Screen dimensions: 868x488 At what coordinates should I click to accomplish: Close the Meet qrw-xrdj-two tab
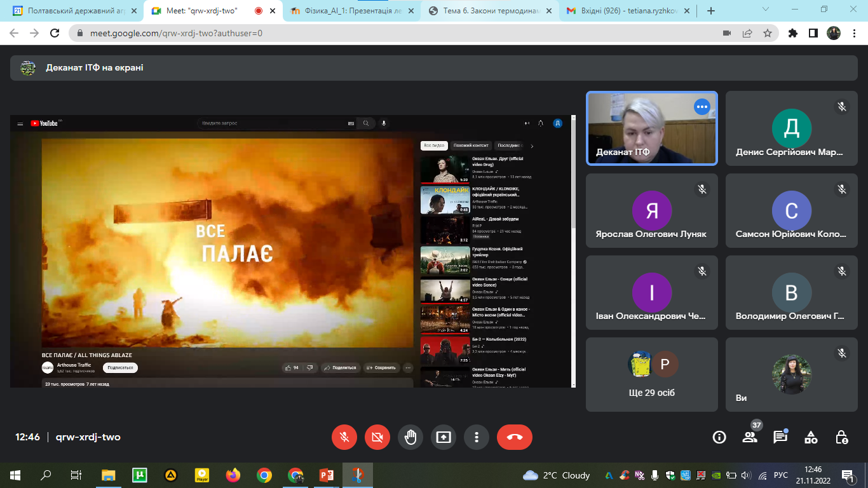[x=272, y=11]
